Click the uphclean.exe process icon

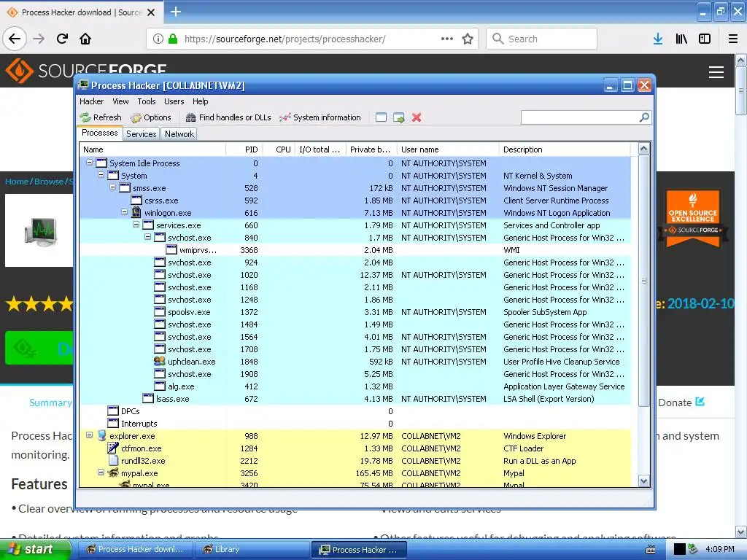tap(160, 362)
